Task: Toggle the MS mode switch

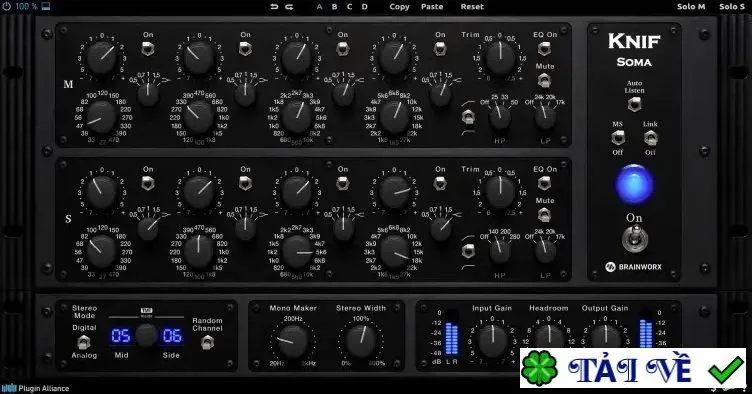Action: (618, 138)
